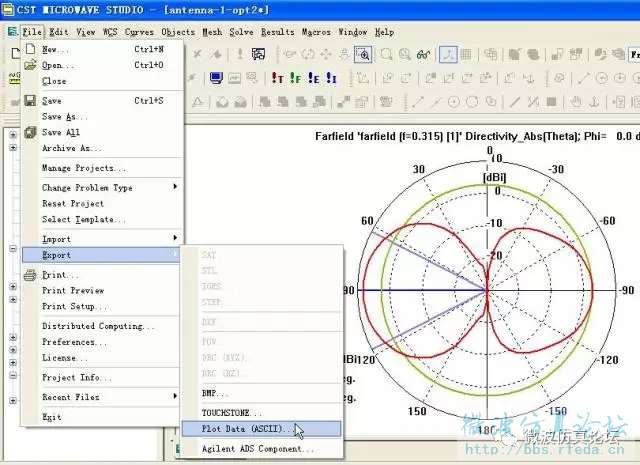Click the blue monitor icon in toolbar
This screenshot has height=465, width=640.
click(x=216, y=78)
